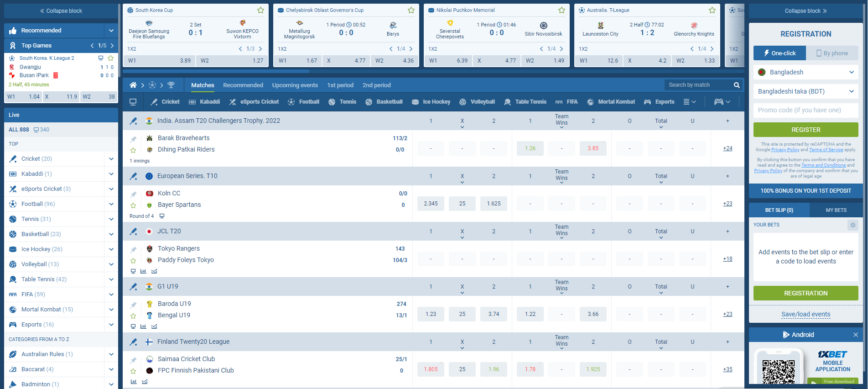Expand the Tennis (31) sidebar category
The height and width of the screenshot is (389, 868).
pos(111,219)
